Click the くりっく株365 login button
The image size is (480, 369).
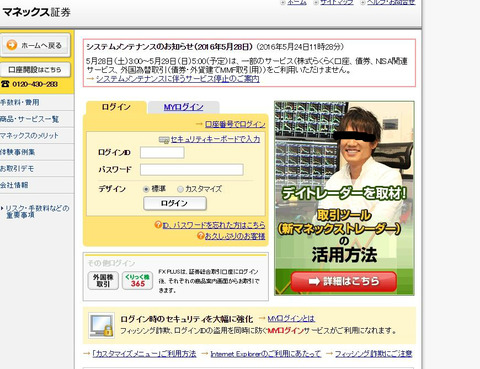(x=137, y=280)
